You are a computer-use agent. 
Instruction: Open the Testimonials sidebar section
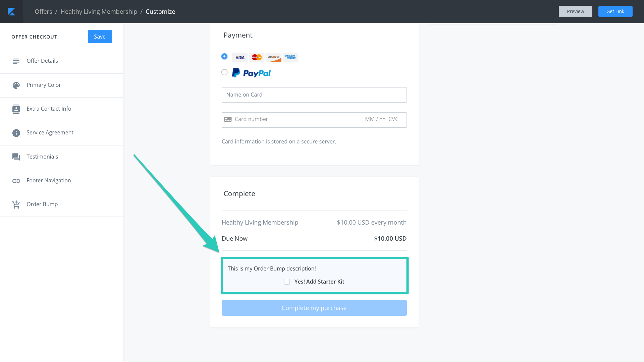coord(42,157)
